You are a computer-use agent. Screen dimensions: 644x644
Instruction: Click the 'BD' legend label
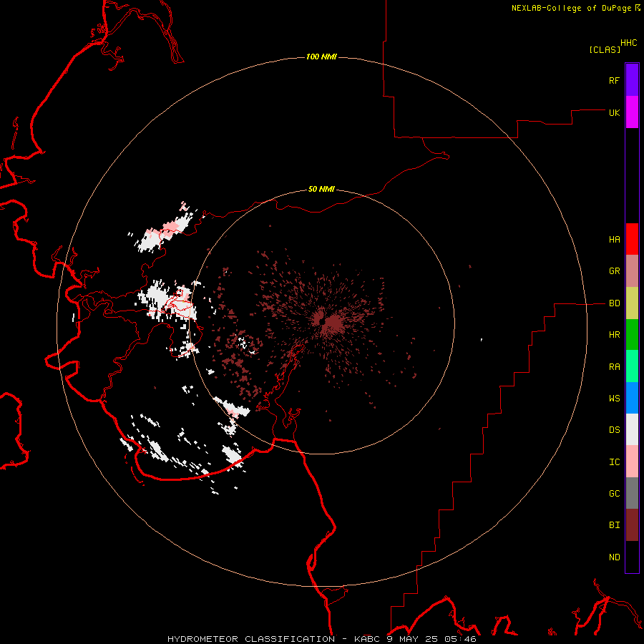tap(614, 303)
